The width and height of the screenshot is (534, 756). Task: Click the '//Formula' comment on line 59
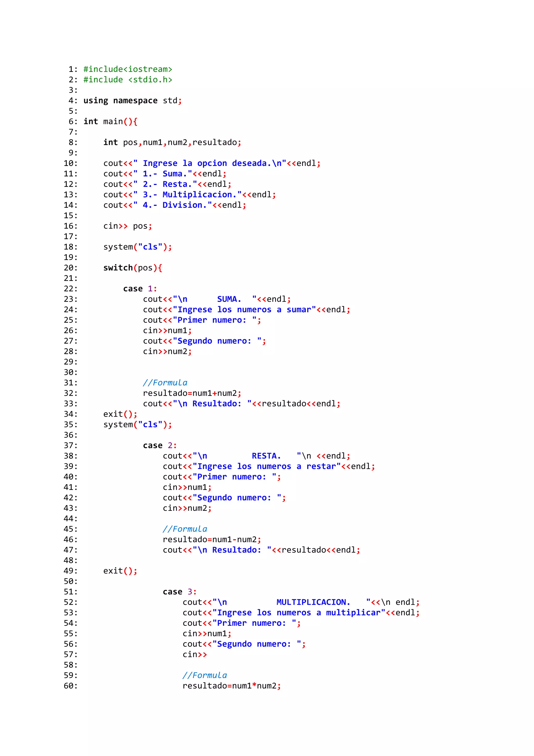(205, 676)
